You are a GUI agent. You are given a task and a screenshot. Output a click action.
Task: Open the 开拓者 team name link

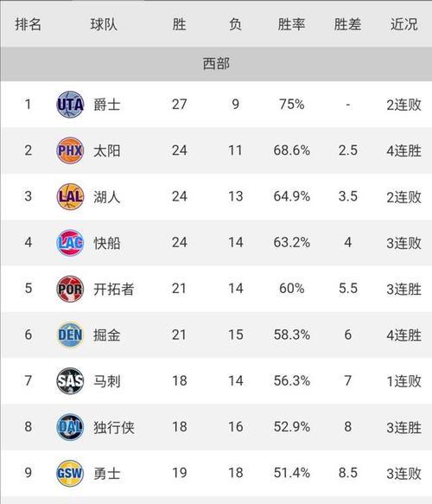114,289
